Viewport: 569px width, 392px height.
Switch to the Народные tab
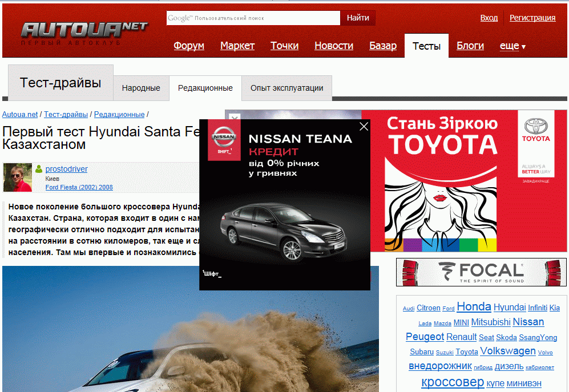(x=141, y=88)
